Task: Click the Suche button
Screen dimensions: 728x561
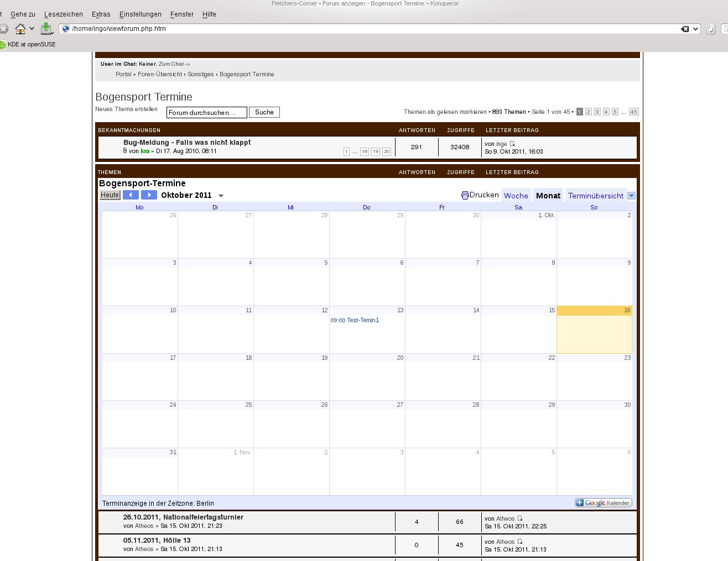Action: coord(264,112)
